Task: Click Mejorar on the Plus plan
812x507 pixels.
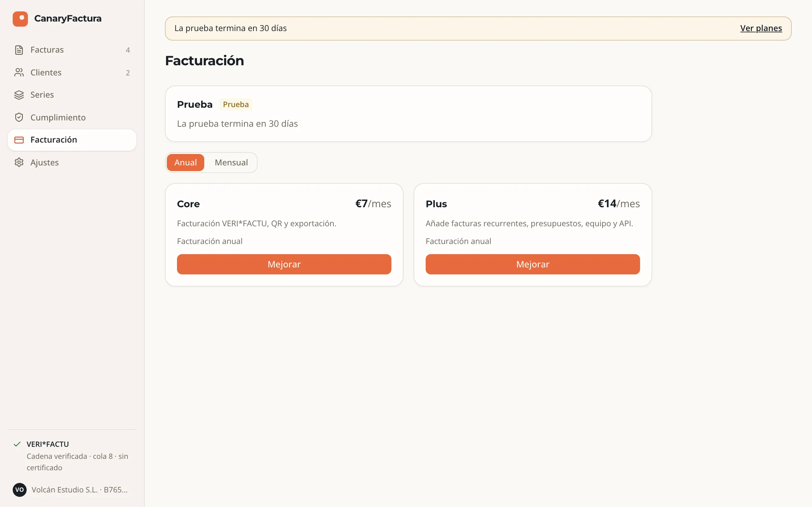Action: pyautogui.click(x=533, y=264)
